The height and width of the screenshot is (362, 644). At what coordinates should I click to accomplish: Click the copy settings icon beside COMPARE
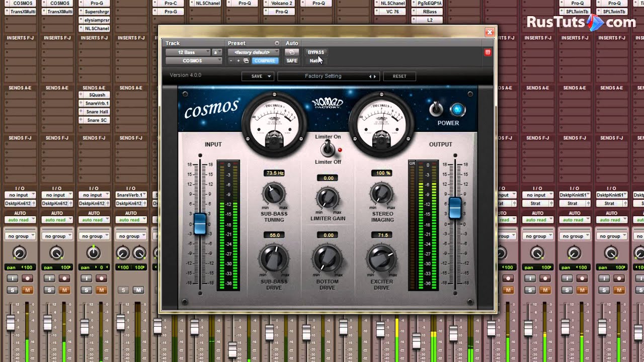coord(246,61)
